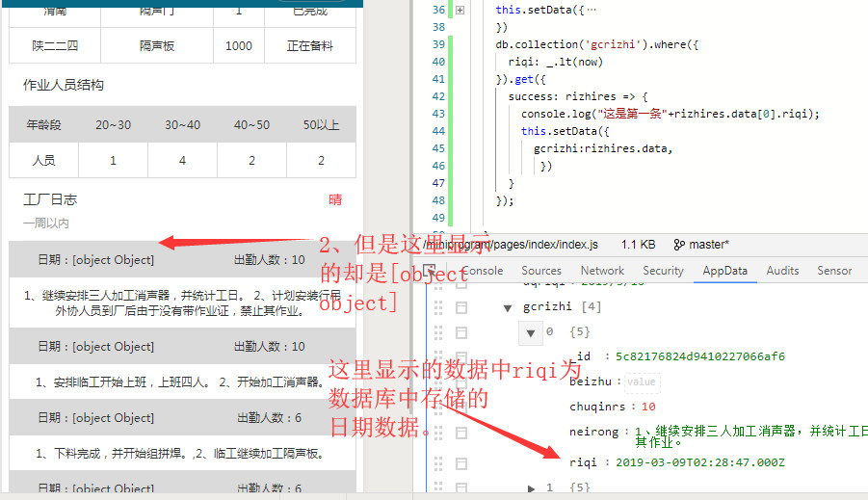Click the 1.1 KB file size label
Viewport: 868px width, 500px height.
point(638,244)
